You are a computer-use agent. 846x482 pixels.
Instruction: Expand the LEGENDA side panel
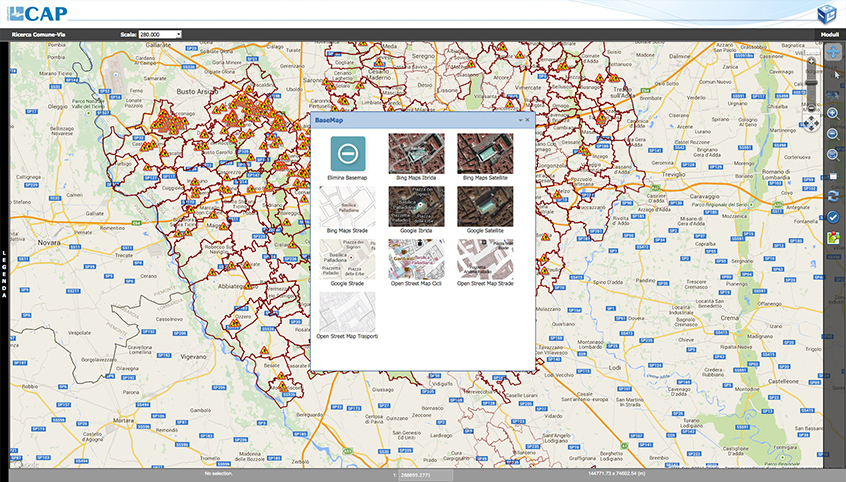pos(4,274)
